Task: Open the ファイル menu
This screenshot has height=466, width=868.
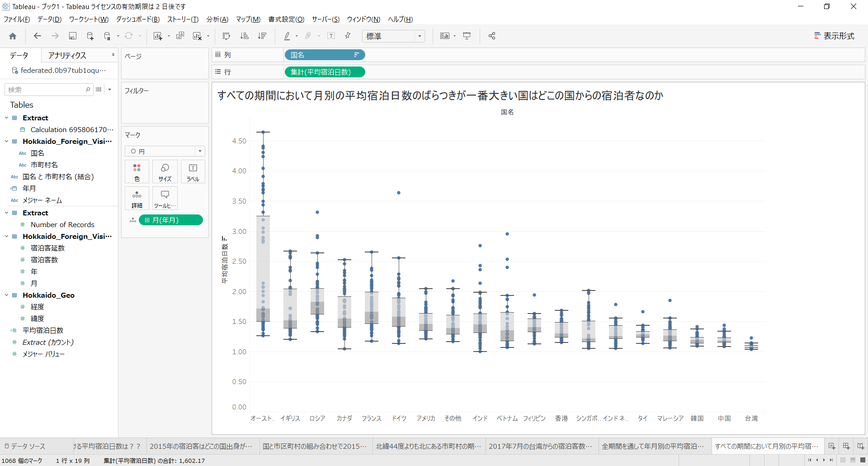Action: point(17,19)
